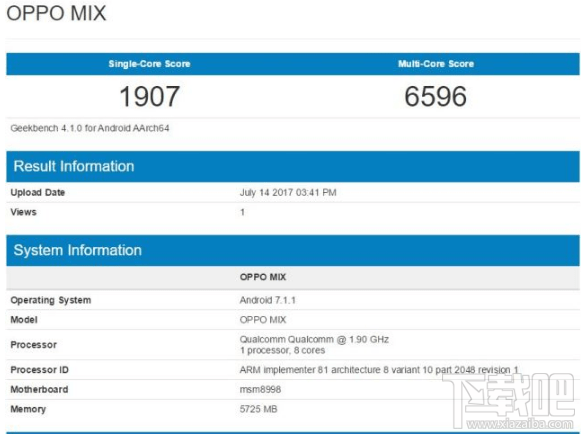Click the Android 7.1.1 value
Viewport: 582px width, 434px height.
268,300
